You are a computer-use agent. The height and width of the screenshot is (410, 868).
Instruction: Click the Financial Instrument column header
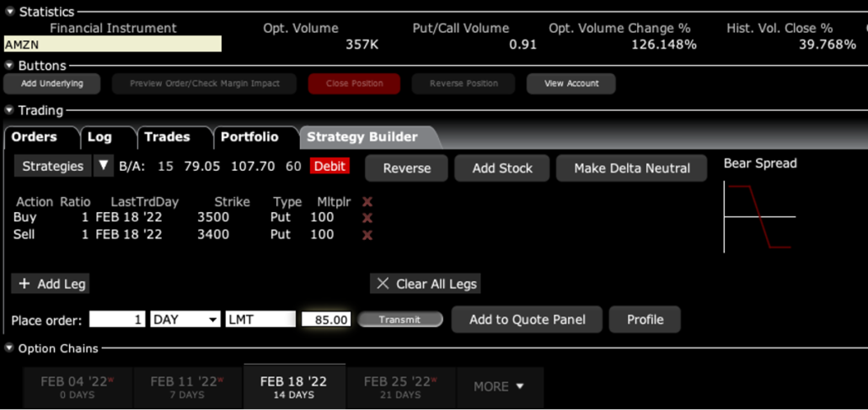(x=114, y=29)
